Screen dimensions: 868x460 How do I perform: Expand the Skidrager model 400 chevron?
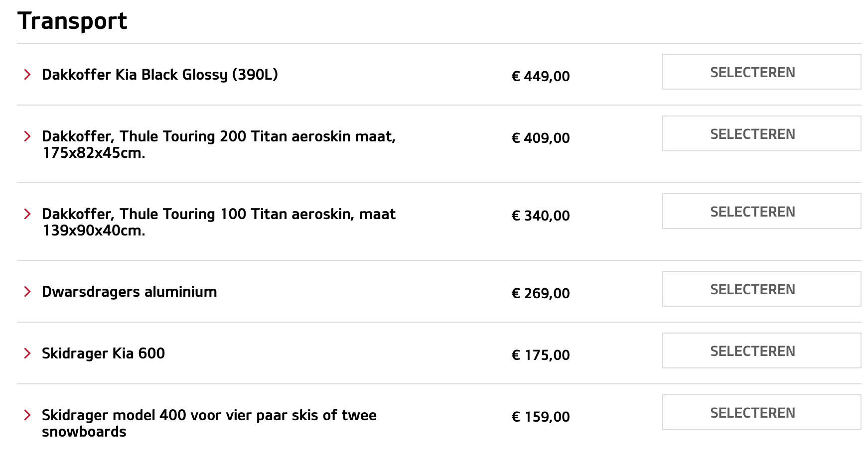click(27, 415)
